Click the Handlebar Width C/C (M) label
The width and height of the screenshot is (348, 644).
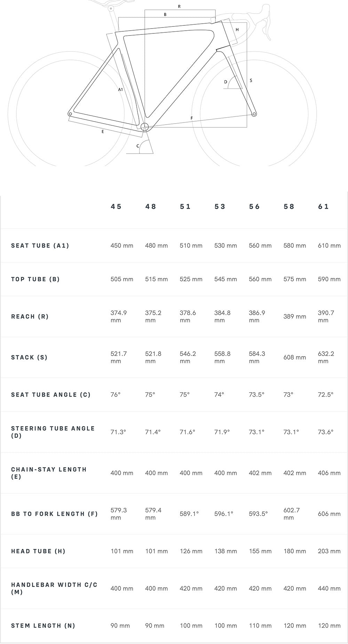(54, 588)
